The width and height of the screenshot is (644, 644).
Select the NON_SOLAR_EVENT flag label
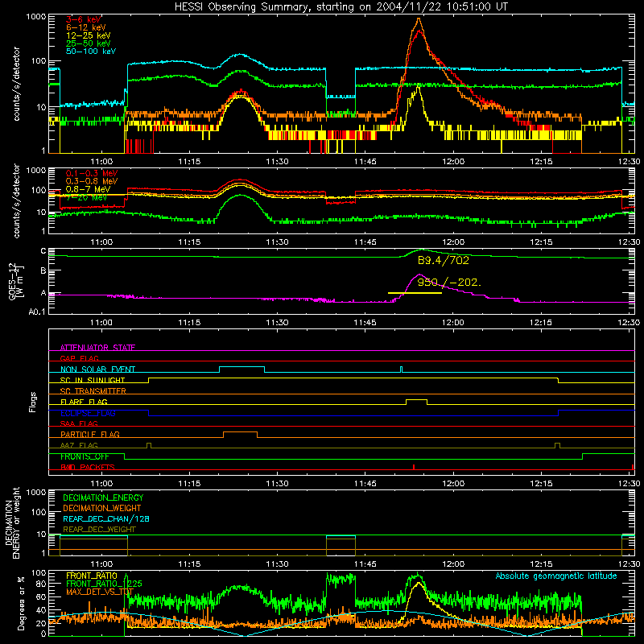tap(97, 369)
